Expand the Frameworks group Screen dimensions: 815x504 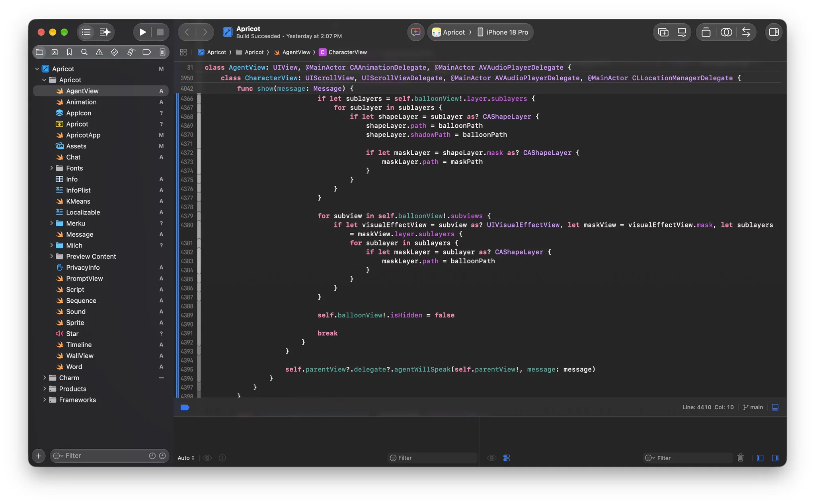coord(44,400)
